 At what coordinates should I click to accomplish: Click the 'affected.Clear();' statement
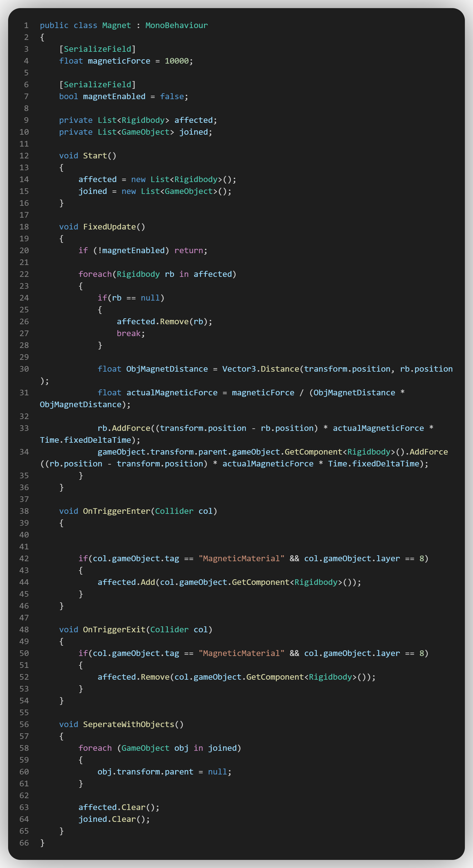(119, 807)
